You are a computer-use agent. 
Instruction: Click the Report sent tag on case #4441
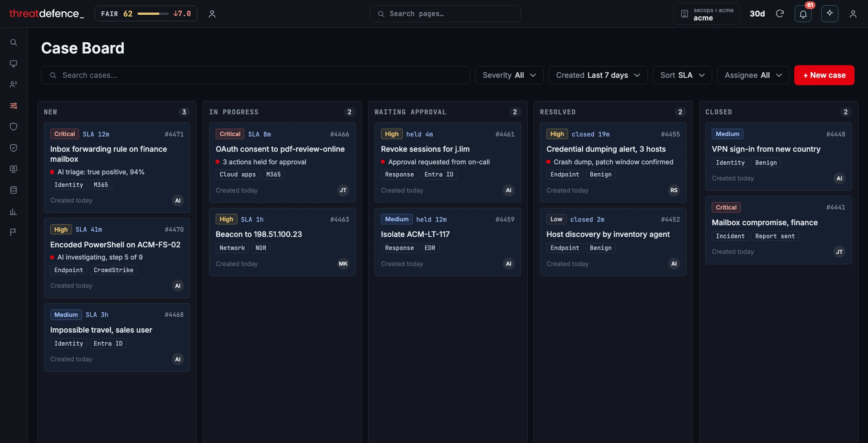coord(775,236)
